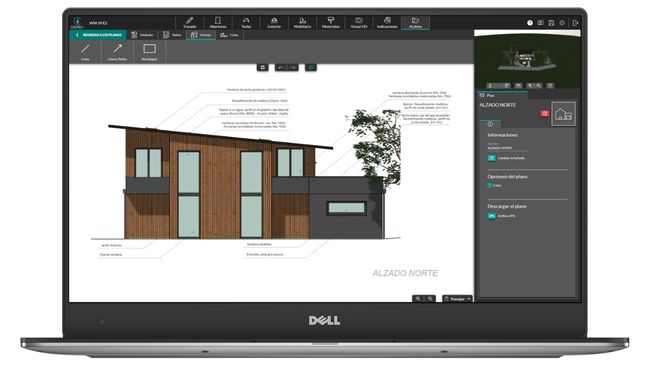Select the Línea drawing tool
This screenshot has height=366, width=650.
[85, 52]
